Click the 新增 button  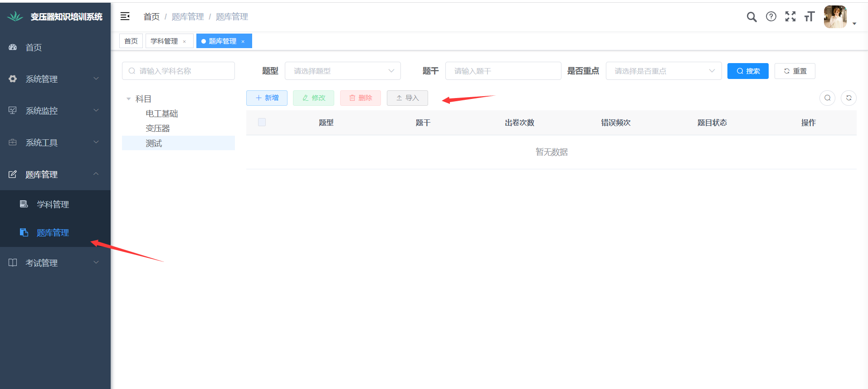267,98
